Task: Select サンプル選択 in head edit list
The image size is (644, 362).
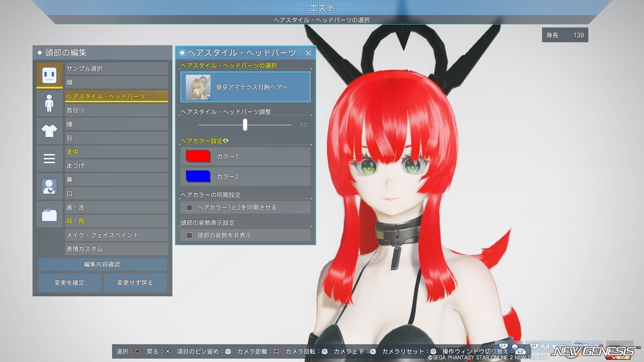Action: pyautogui.click(x=116, y=69)
